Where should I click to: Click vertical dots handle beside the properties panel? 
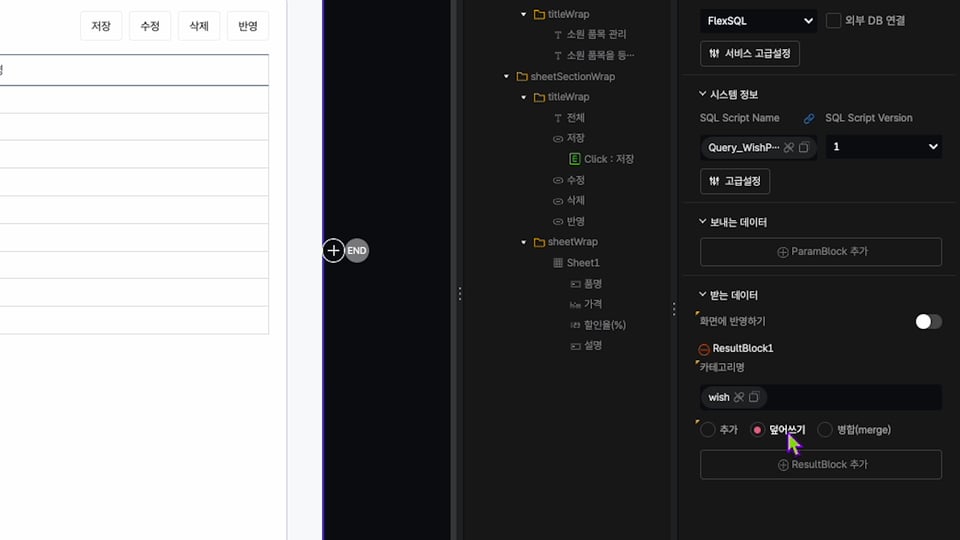point(674,309)
